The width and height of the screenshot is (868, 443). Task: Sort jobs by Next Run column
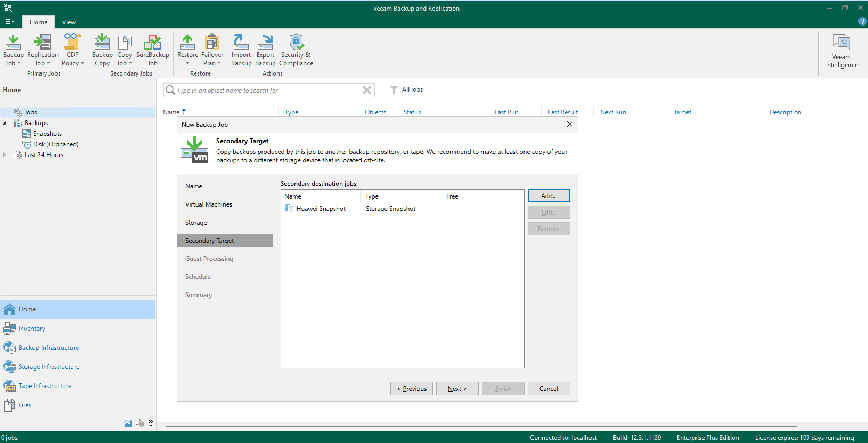[x=613, y=112]
